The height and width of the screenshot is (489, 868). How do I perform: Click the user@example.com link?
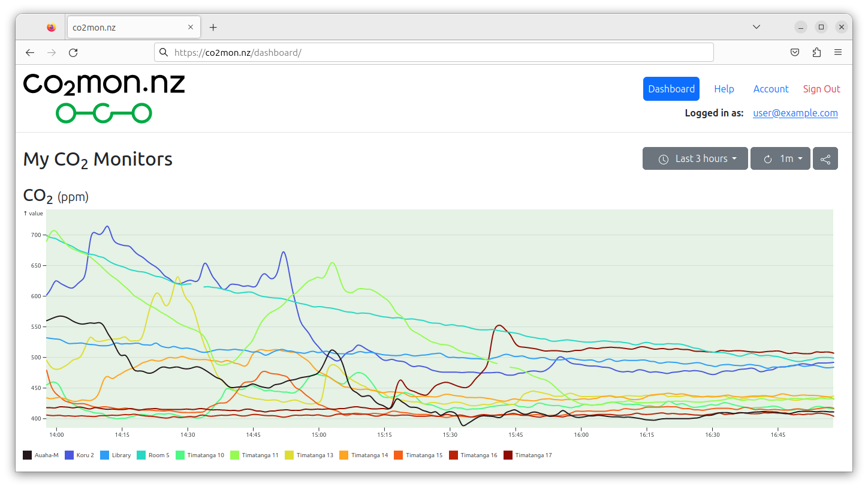795,113
